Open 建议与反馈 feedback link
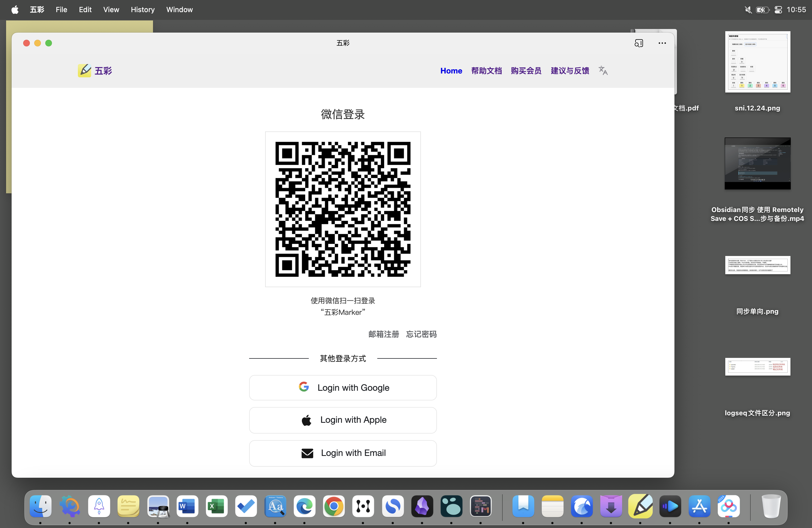Image resolution: width=812 pixels, height=528 pixels. pyautogui.click(x=570, y=71)
